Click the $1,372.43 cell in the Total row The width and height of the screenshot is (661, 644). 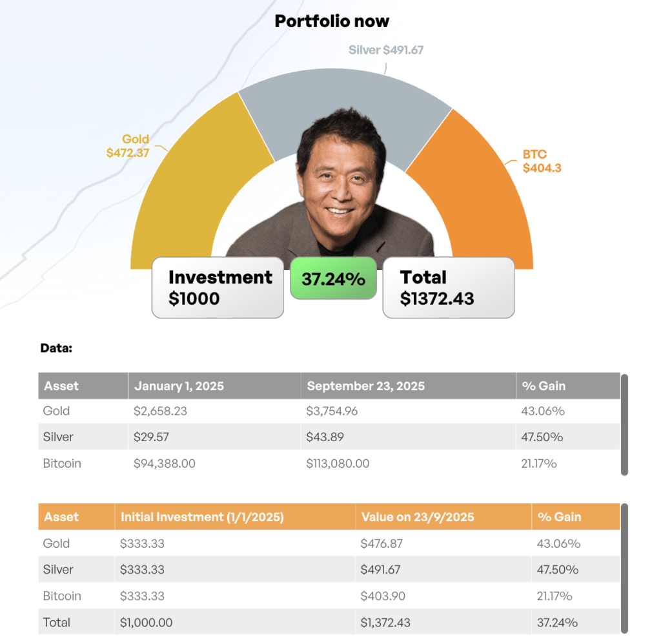click(385, 623)
